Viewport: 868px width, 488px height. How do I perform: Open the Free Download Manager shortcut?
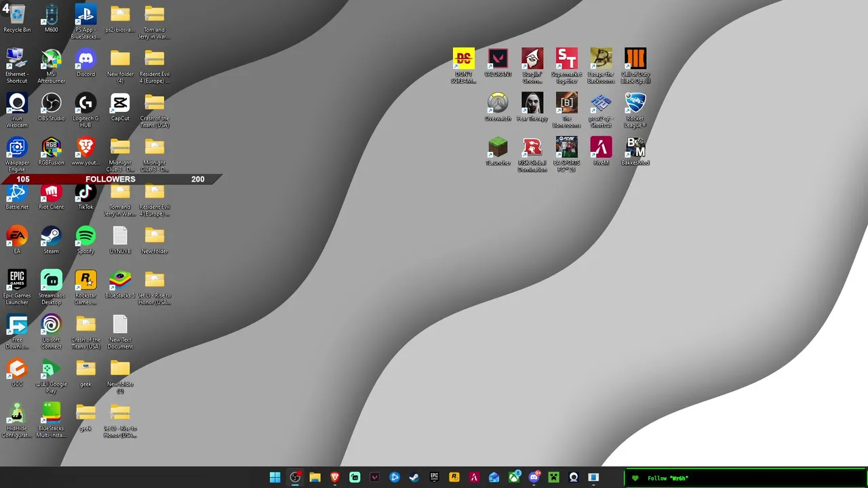[17, 331]
